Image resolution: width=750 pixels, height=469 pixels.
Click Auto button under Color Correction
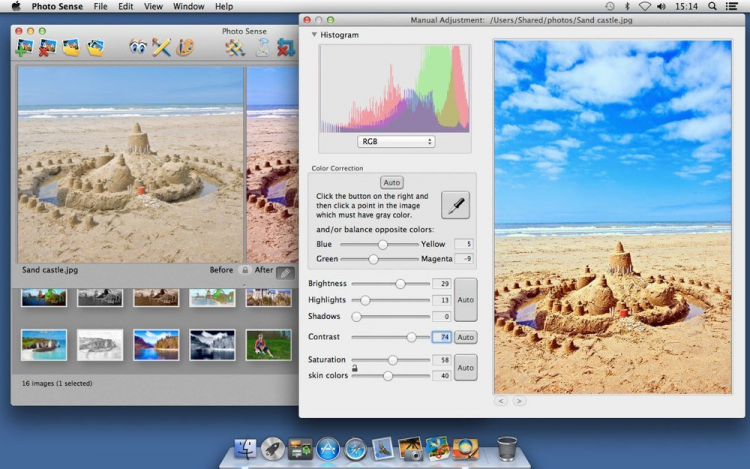[392, 182]
